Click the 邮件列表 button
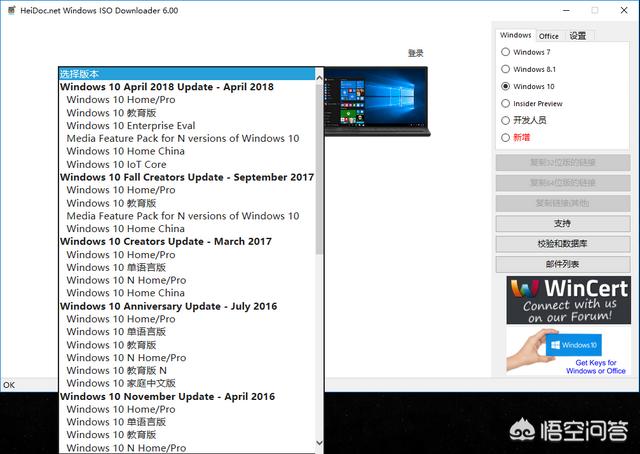640x454 pixels. coord(563,264)
